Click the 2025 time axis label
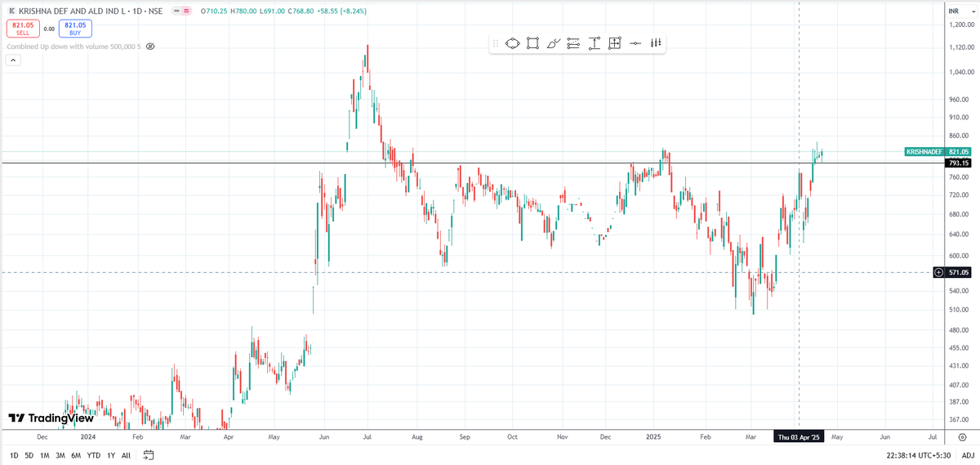The width and height of the screenshot is (980, 465). pyautogui.click(x=655, y=437)
